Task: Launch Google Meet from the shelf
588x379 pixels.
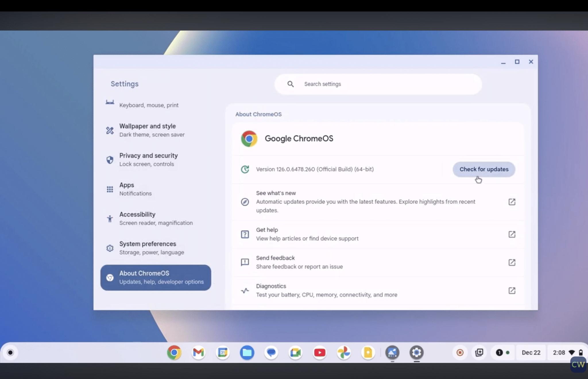Action: (x=295, y=352)
